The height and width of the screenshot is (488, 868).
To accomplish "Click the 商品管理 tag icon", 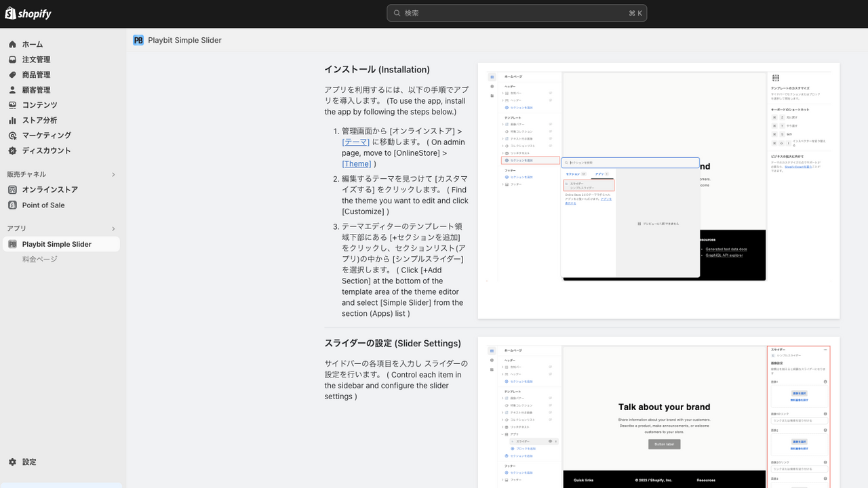I will pos(12,75).
